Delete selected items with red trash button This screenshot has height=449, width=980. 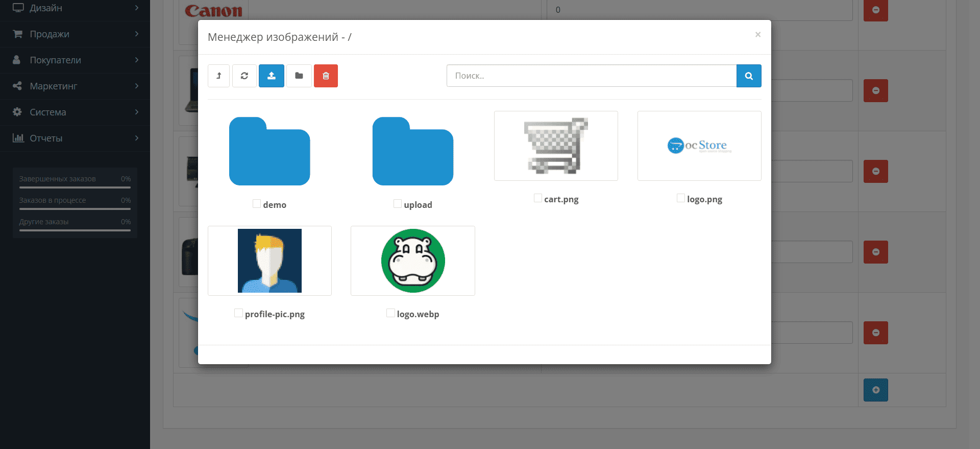(326, 76)
